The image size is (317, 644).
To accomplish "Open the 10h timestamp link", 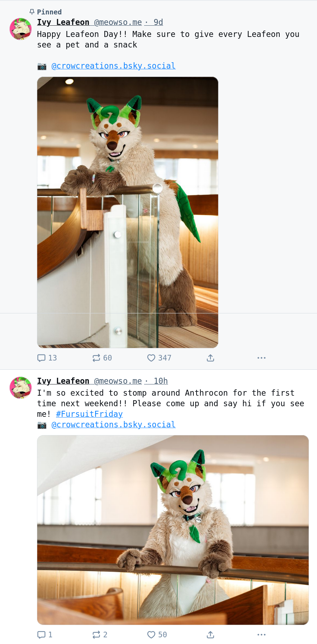I will [x=161, y=381].
